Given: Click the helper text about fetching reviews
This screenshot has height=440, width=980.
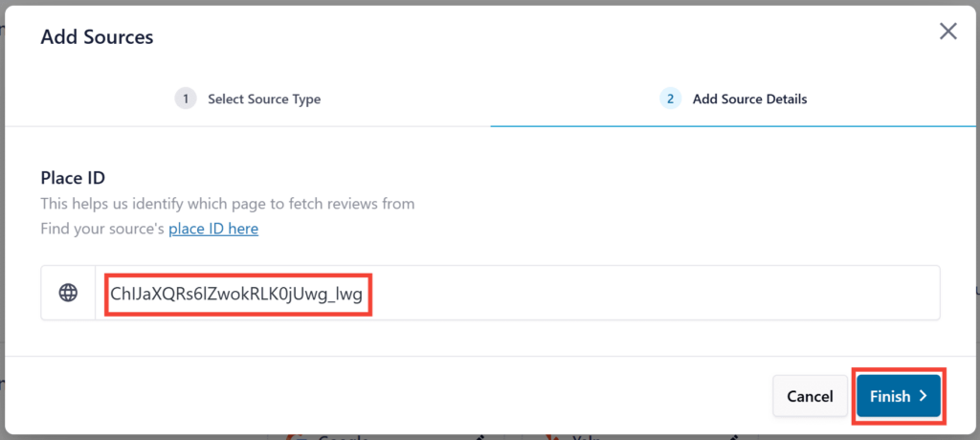Looking at the screenshot, I should pyautogui.click(x=228, y=204).
